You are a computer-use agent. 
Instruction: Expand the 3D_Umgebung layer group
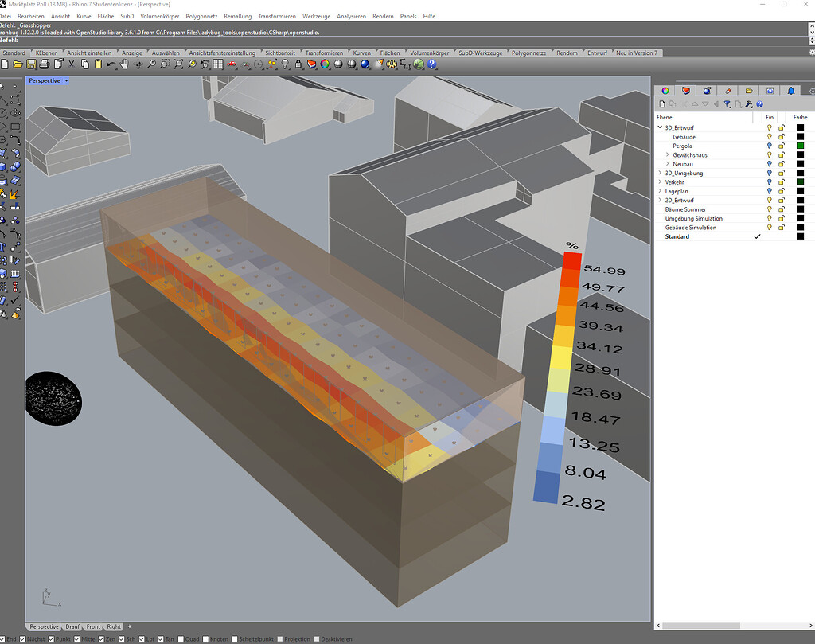point(660,173)
